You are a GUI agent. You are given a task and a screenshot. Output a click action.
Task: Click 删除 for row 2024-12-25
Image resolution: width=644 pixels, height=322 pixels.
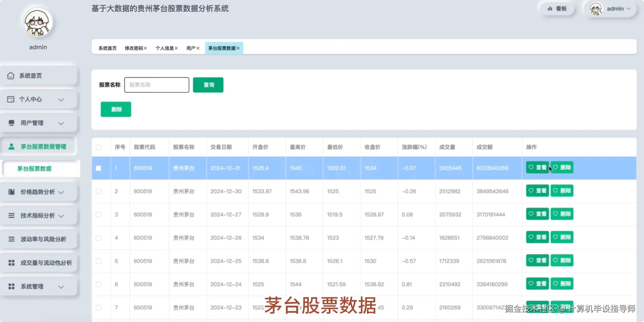click(562, 260)
